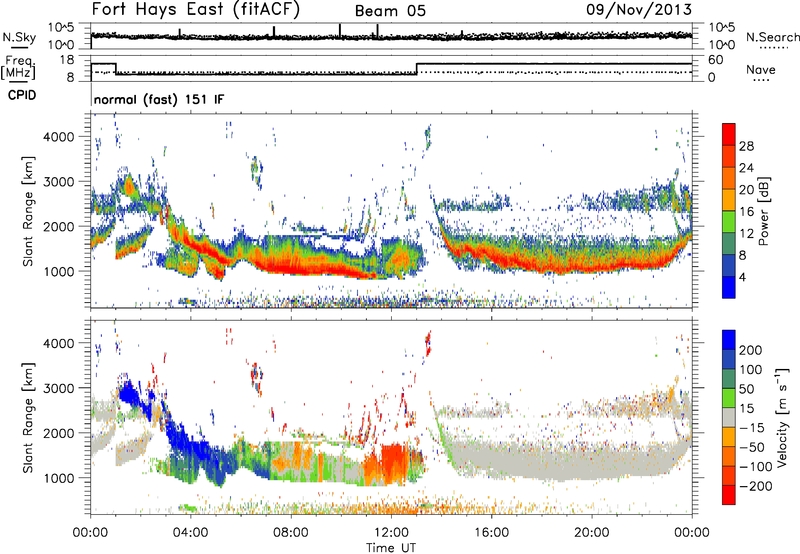This screenshot has height=554, width=800.
Task: Click the '12:00' time axis label
Action: [x=391, y=532]
